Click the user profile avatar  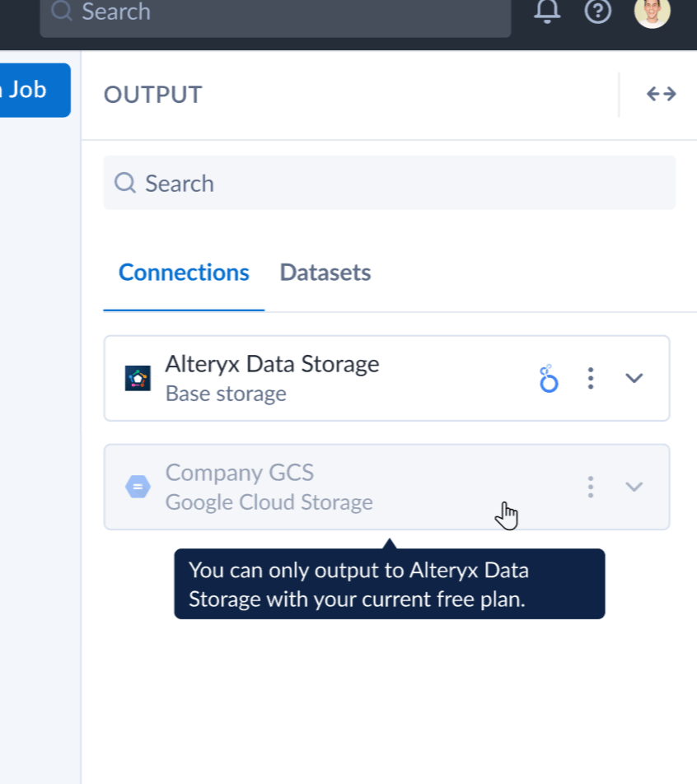(x=652, y=12)
